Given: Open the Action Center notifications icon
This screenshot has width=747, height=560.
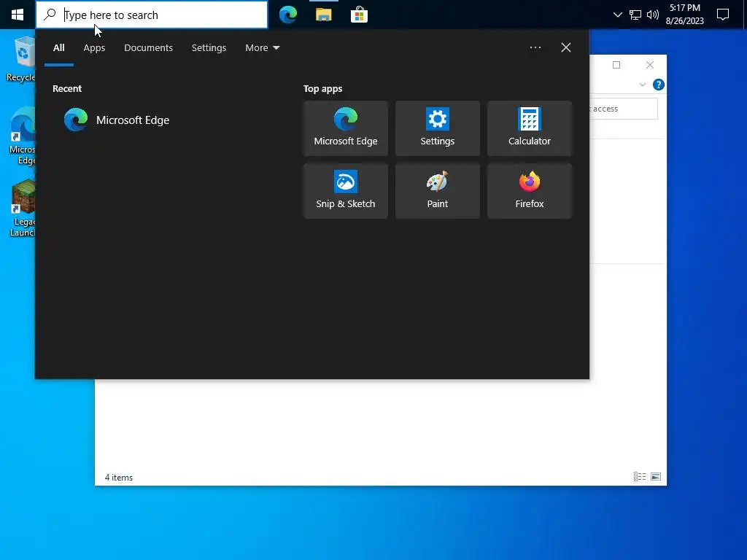Looking at the screenshot, I should tap(723, 15).
